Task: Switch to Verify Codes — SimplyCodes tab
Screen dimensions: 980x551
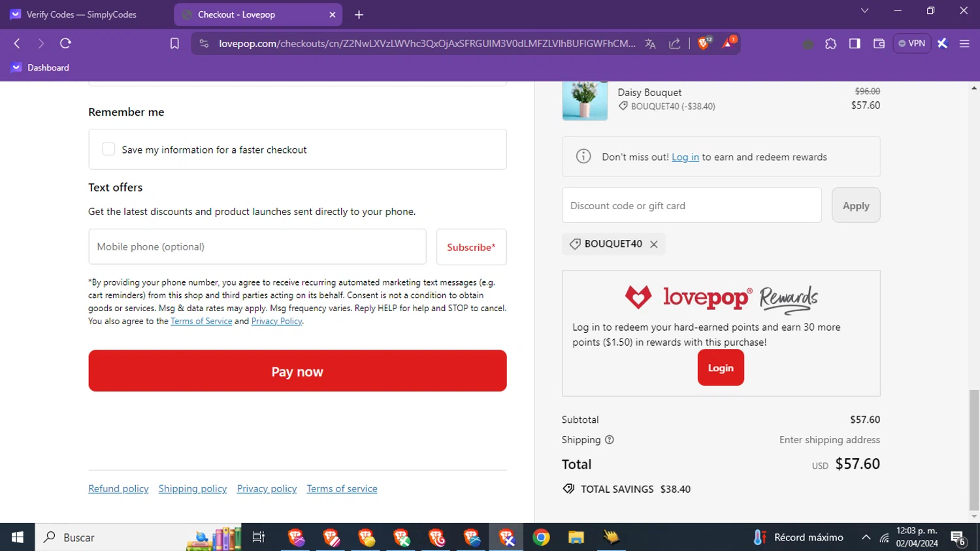Action: coord(82,14)
